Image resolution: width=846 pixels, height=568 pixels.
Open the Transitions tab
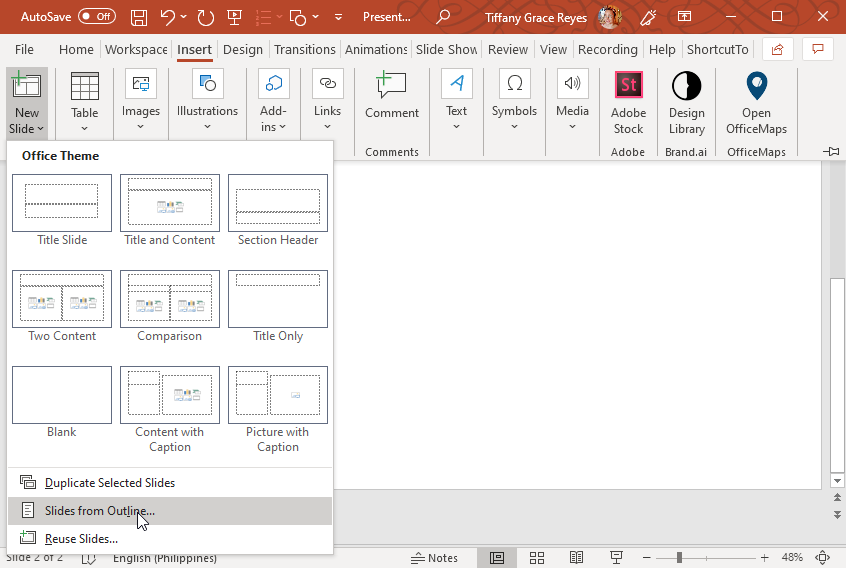(304, 49)
